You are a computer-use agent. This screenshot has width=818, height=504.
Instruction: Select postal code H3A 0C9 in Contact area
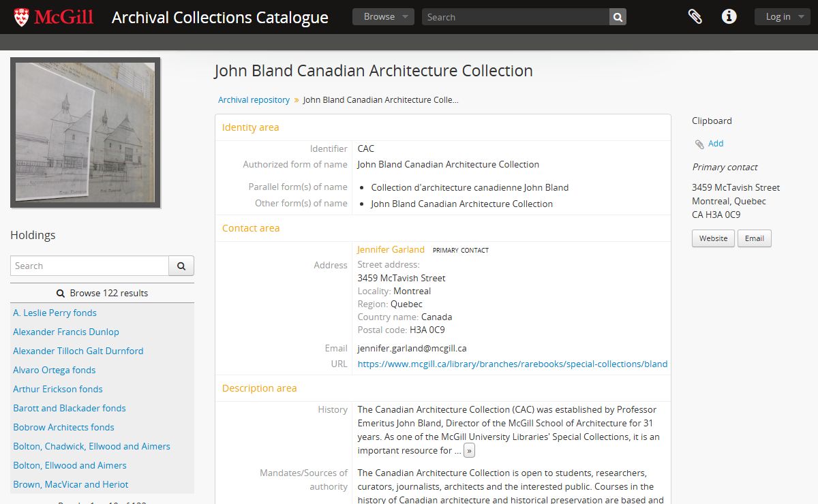point(427,330)
